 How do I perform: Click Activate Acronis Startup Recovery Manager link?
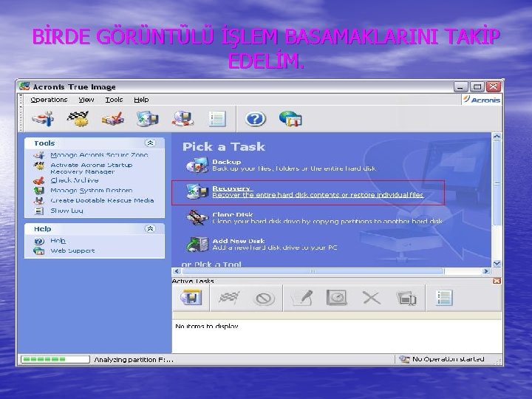92,168
